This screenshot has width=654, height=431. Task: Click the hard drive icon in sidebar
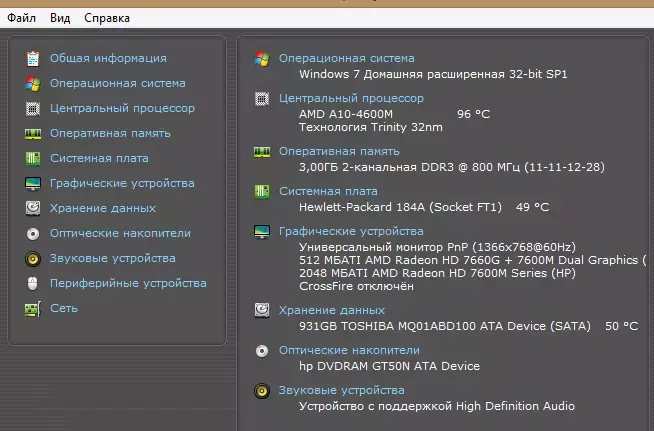pyautogui.click(x=33, y=208)
